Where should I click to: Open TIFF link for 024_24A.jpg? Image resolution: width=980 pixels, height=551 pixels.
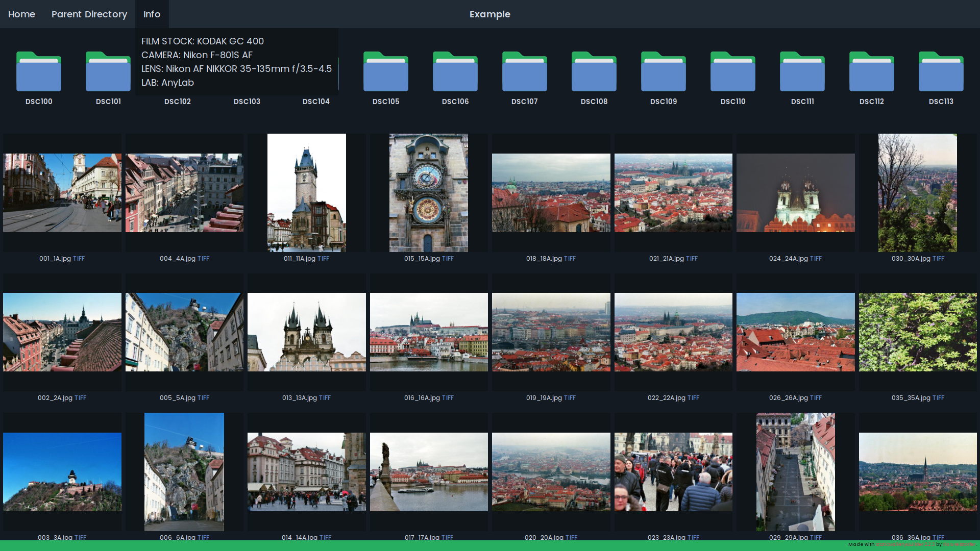[816, 259]
